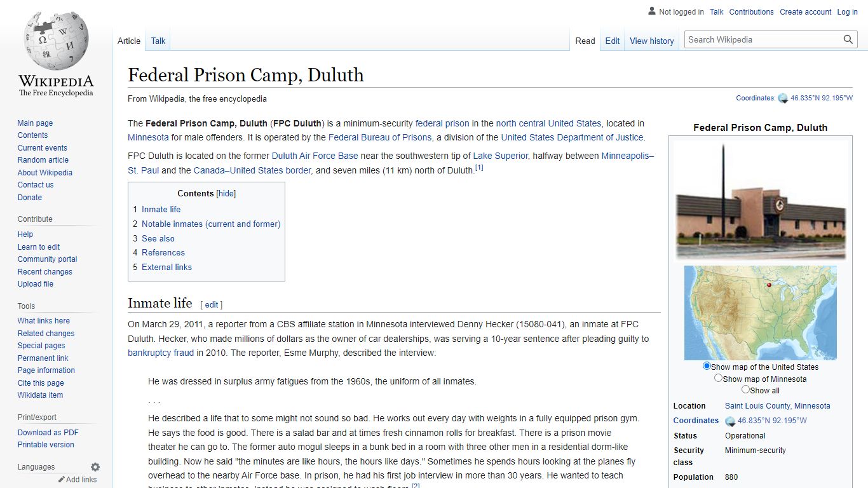Follow the Duluth Air Force Base link

coord(315,156)
